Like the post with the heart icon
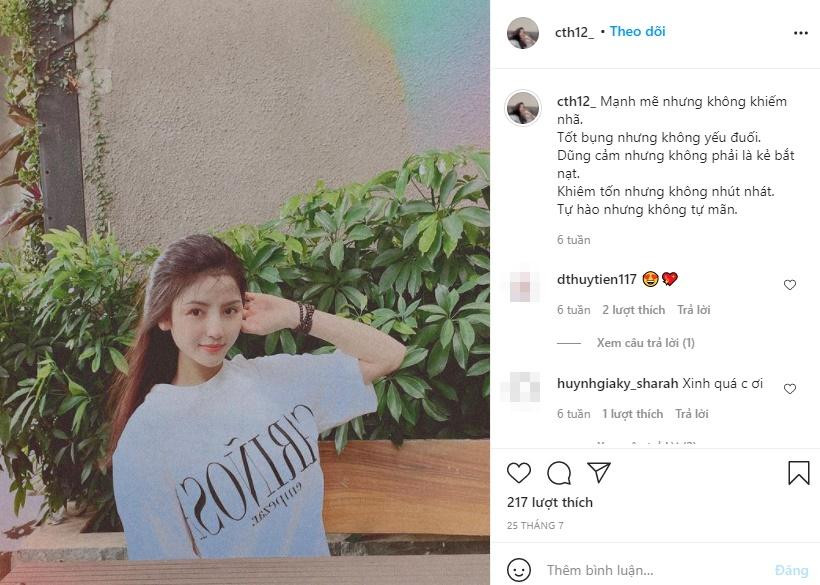 pos(519,473)
